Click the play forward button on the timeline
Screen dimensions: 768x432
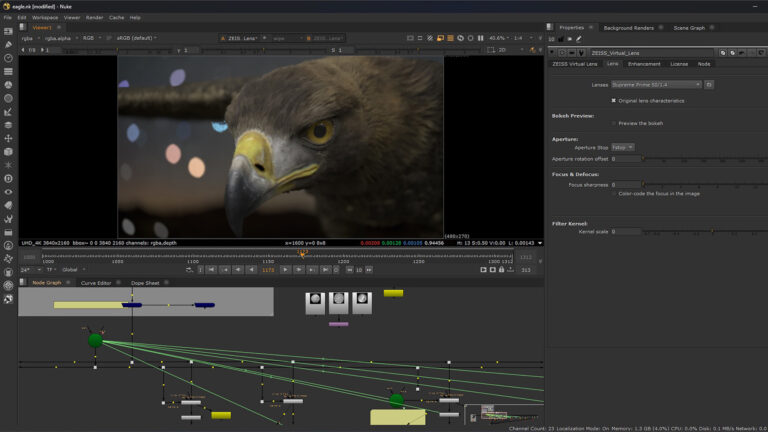285,269
